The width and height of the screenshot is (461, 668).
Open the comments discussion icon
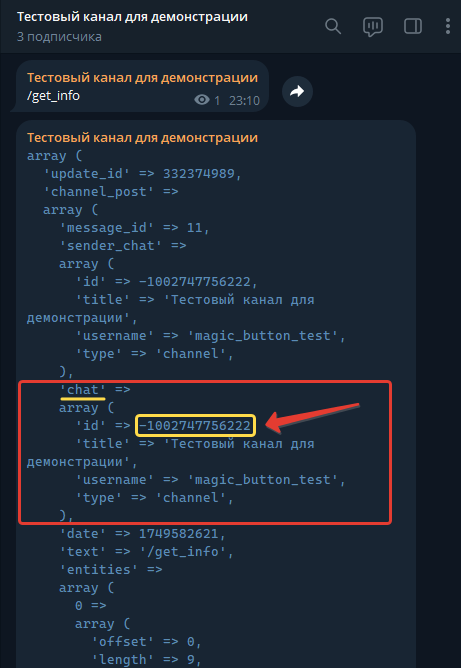pyautogui.click(x=373, y=27)
